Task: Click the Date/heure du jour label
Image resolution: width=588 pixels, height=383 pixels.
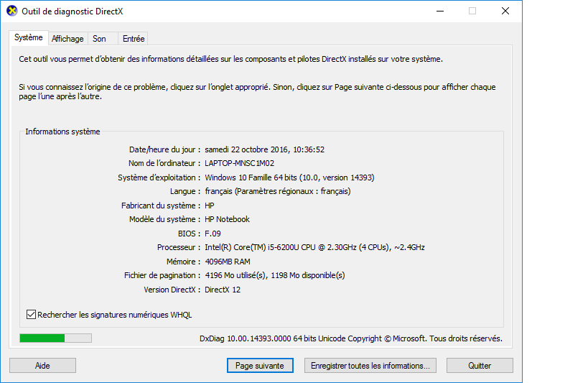Action: coord(164,149)
